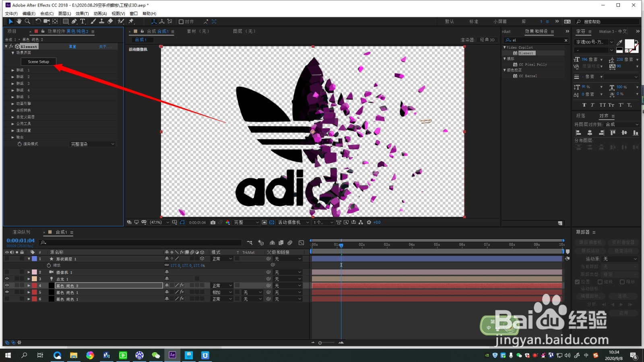Viewport: 644px width, 362px height.
Task: Select the Eraser tool
Action: [110, 21]
